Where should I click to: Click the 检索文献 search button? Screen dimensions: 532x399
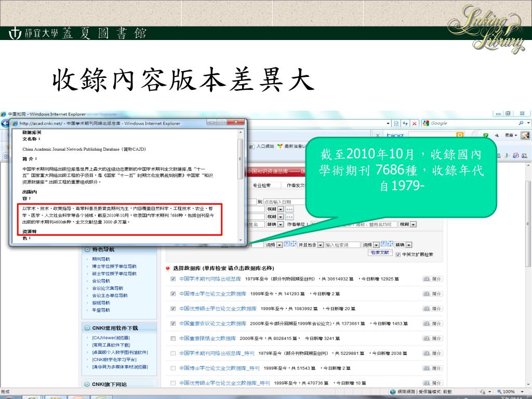coord(380,253)
